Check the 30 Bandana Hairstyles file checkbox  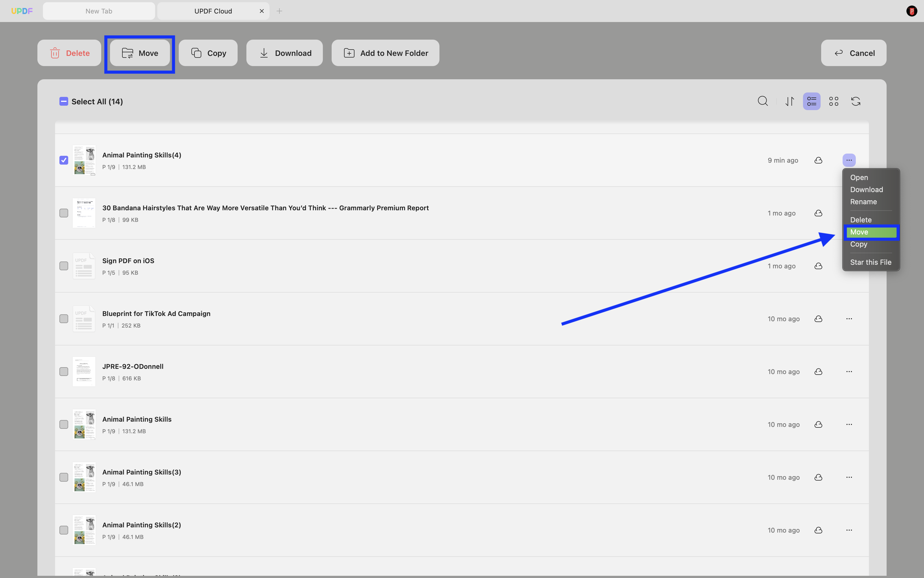coord(64,213)
